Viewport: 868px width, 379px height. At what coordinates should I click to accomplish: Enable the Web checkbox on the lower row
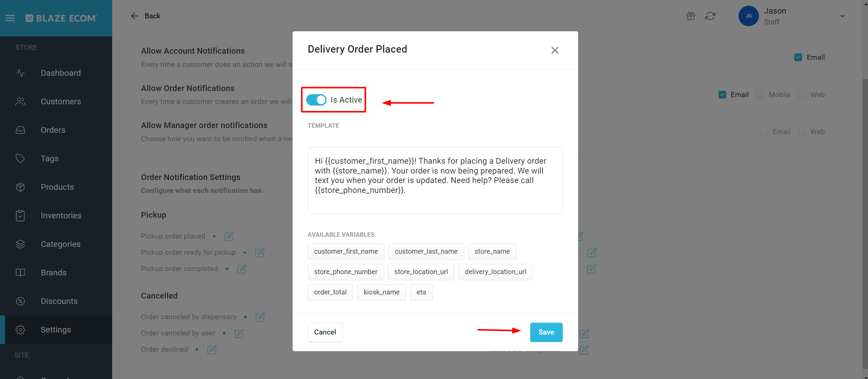coord(802,131)
